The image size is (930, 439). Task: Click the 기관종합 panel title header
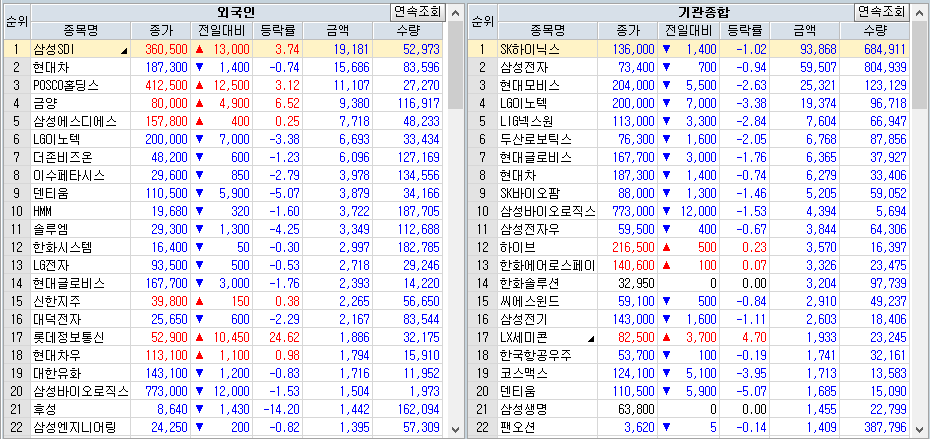point(703,12)
